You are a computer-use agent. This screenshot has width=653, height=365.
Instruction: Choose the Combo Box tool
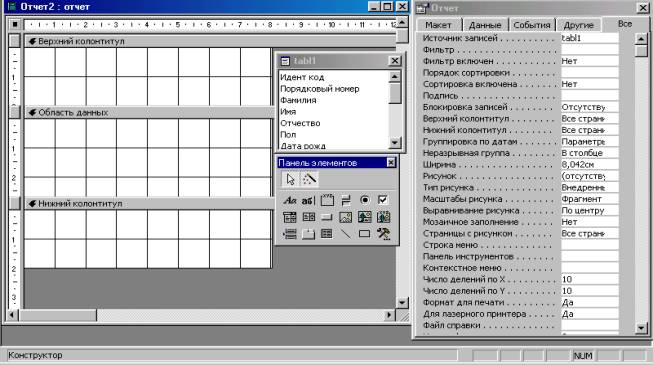pos(289,217)
